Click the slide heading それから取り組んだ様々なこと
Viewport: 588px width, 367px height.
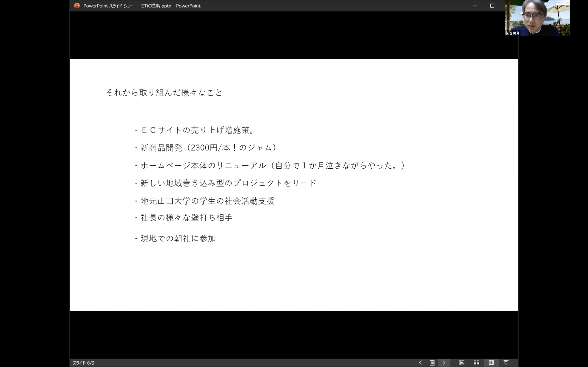click(x=164, y=93)
